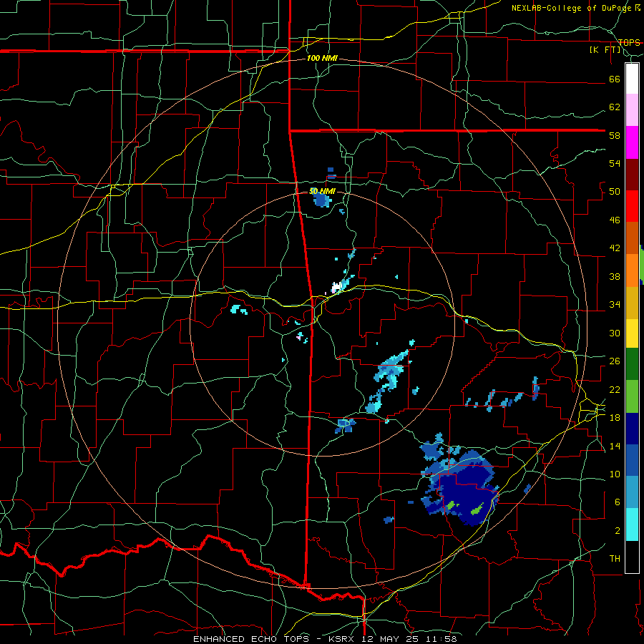The width and height of the screenshot is (644, 644).
Task: Click the white echo near radar center
Action: 337,287
